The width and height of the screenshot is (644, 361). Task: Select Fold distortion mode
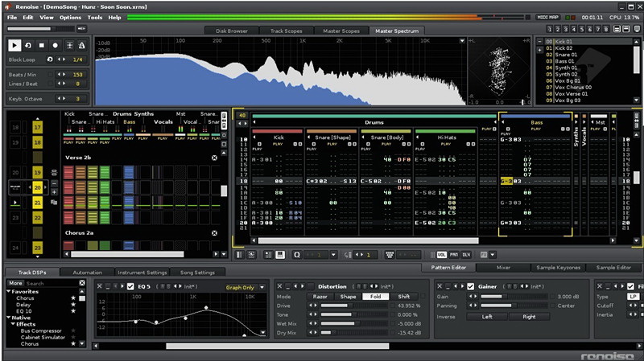[375, 296]
